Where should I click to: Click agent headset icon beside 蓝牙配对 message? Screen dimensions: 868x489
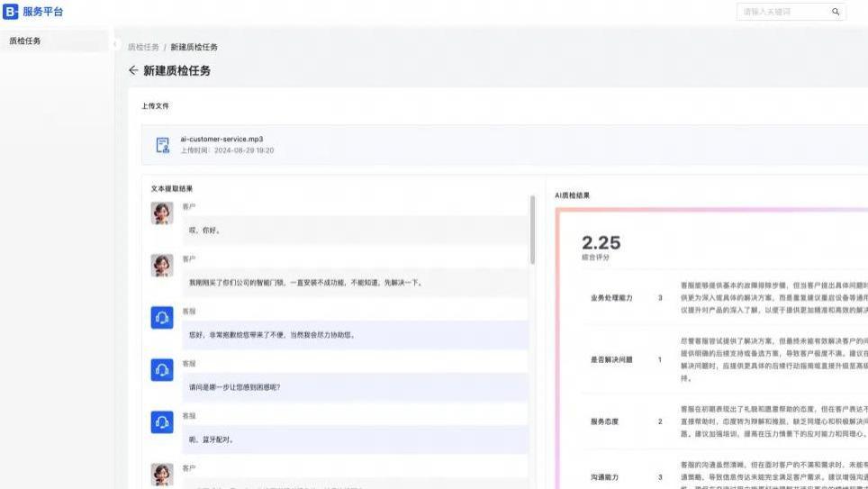pos(162,422)
